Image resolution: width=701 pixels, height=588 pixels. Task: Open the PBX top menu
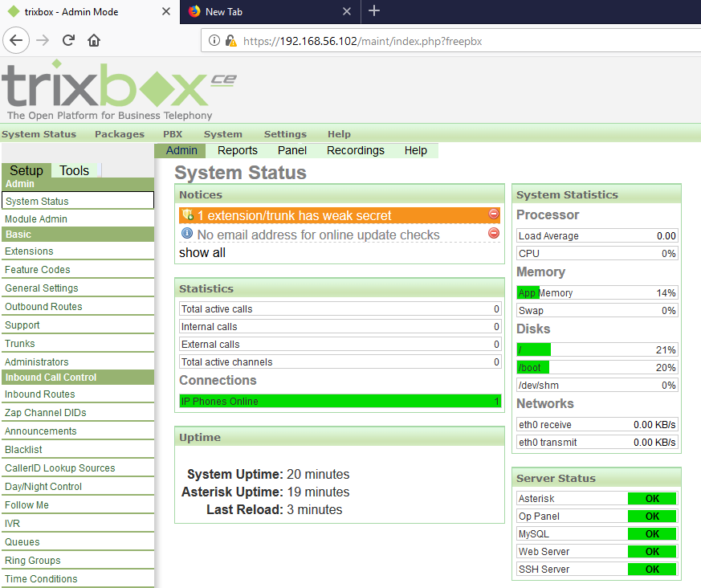(x=173, y=134)
